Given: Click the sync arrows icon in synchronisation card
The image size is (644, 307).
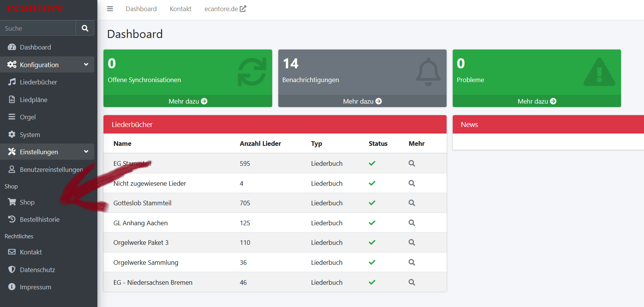Looking at the screenshot, I should 252,72.
